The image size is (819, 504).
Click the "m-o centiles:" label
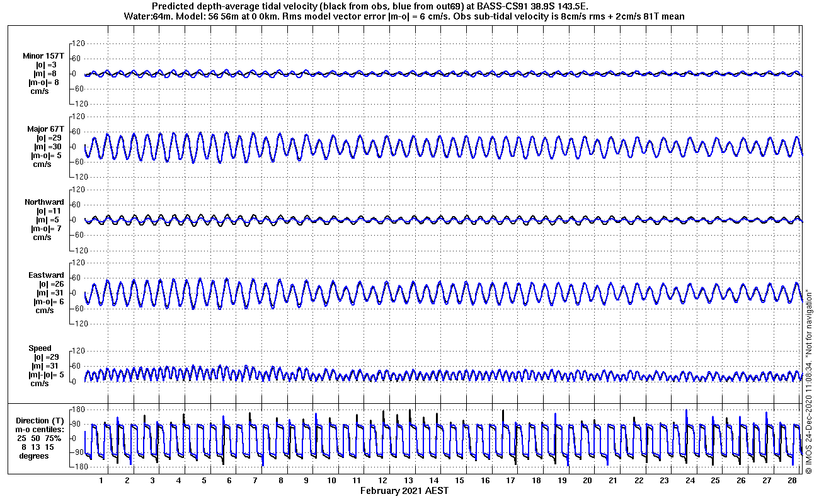click(40, 429)
